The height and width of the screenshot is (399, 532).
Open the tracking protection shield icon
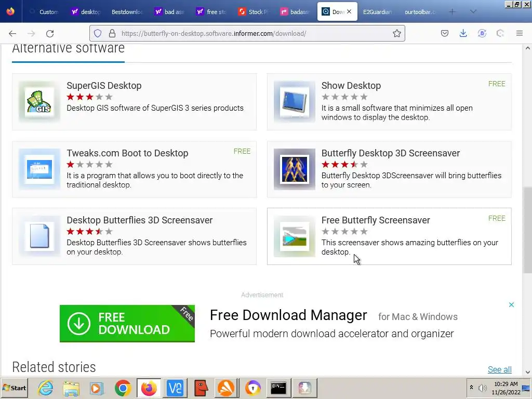click(x=98, y=33)
